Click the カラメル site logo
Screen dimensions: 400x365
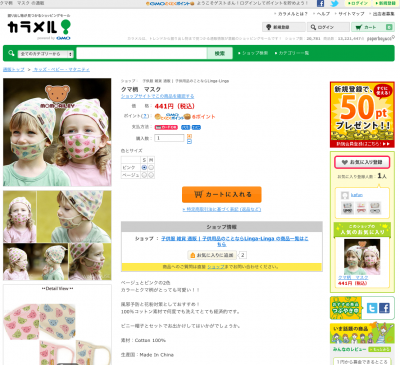coord(39,28)
